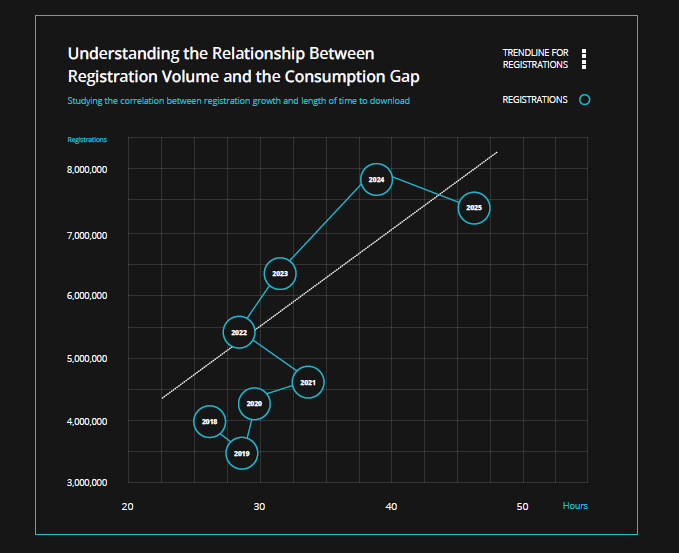Click the Trendline for Registrations legend label
This screenshot has height=553, width=679.
click(x=535, y=59)
